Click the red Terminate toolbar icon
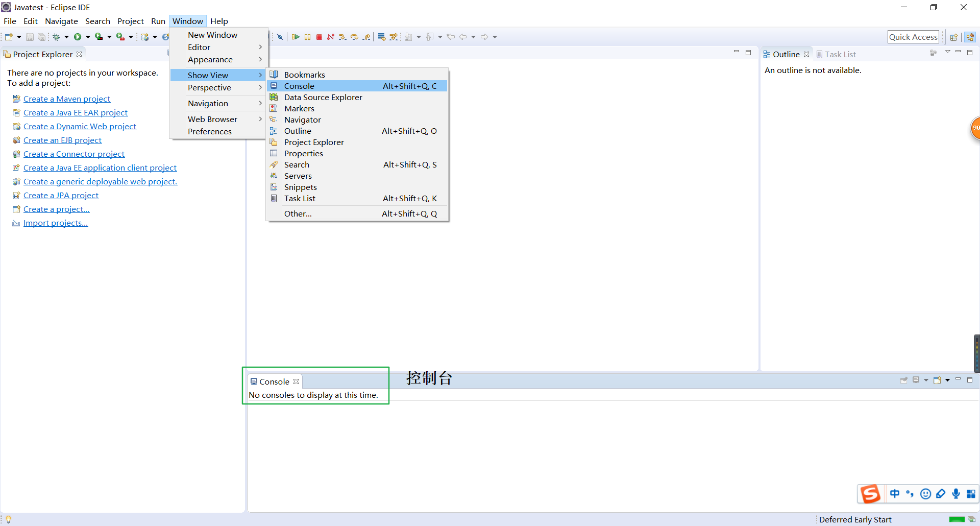This screenshot has height=526, width=980. point(319,37)
